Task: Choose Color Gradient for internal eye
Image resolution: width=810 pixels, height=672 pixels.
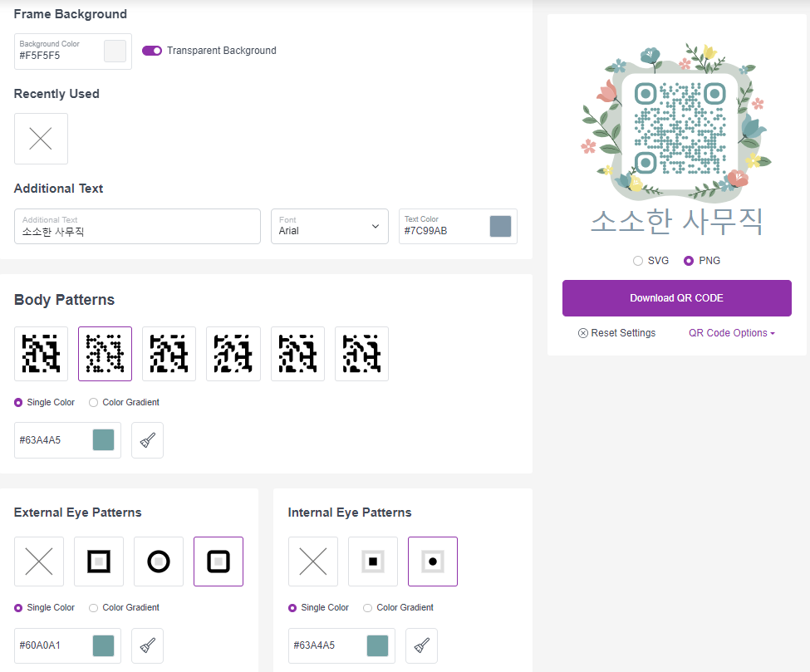Action: [x=368, y=608]
